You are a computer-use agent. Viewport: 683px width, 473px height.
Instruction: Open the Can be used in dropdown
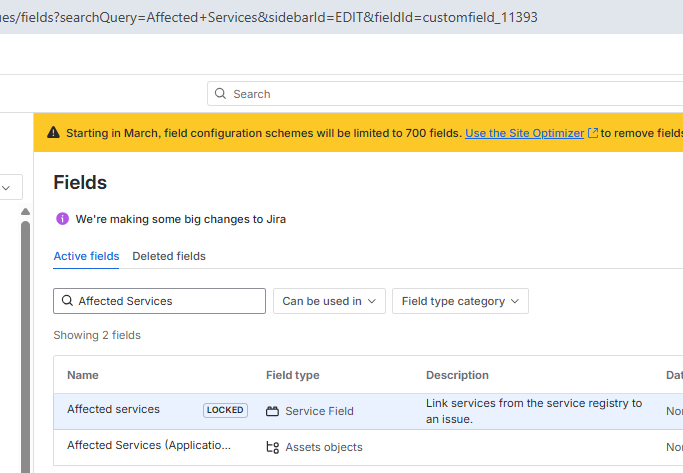click(x=329, y=301)
